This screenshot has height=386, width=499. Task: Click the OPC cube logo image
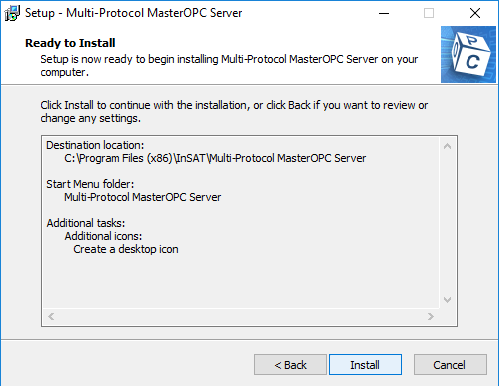[x=468, y=54]
